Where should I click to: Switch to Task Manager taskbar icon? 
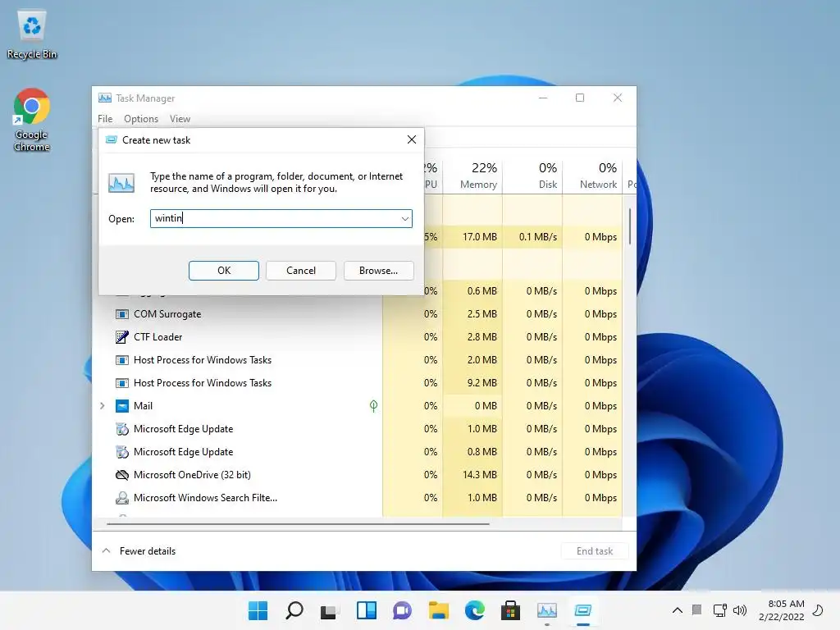547,610
